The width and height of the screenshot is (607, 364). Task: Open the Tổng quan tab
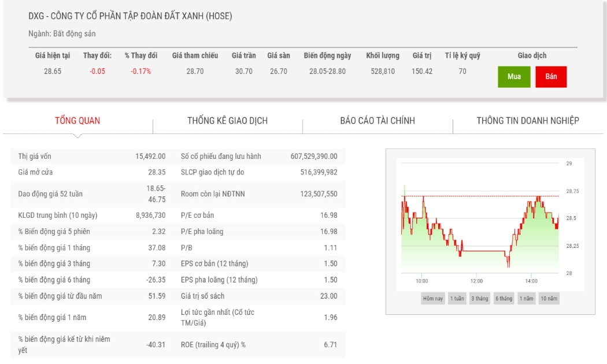click(x=77, y=121)
